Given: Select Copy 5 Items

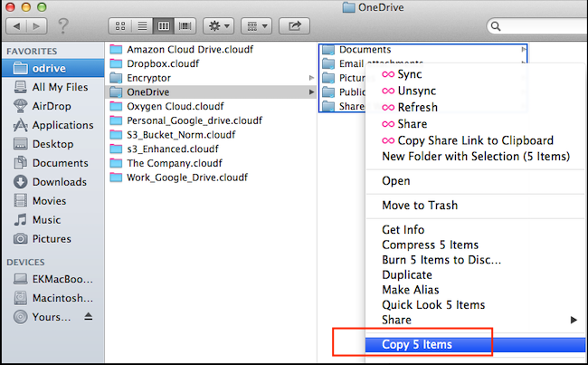Looking at the screenshot, I should tap(417, 344).
